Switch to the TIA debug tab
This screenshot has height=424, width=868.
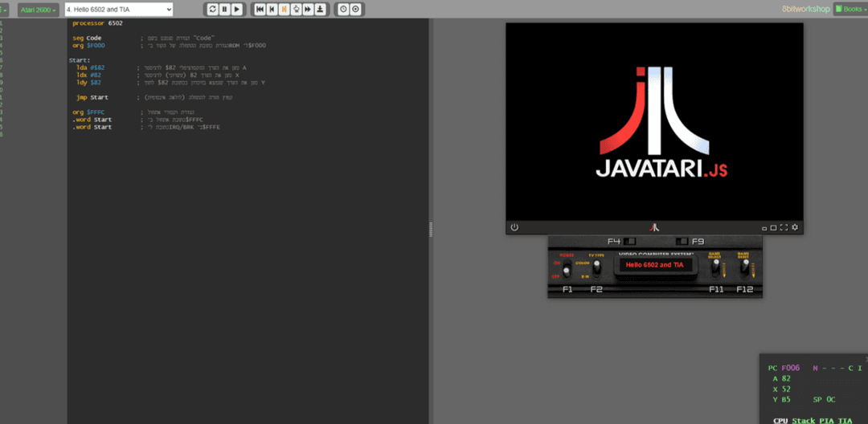point(845,421)
